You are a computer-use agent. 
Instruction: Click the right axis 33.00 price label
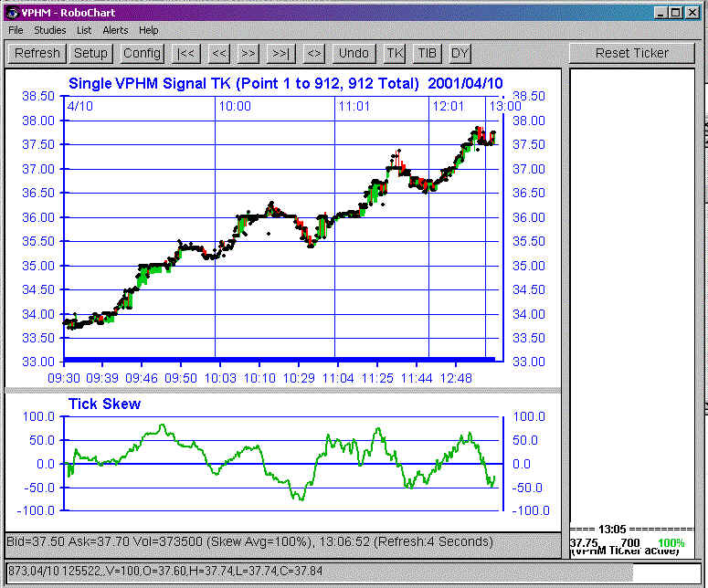(529, 362)
